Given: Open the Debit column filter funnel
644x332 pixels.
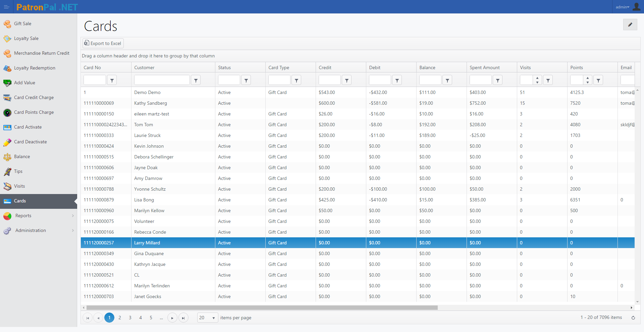Looking at the screenshot, I should point(397,80).
